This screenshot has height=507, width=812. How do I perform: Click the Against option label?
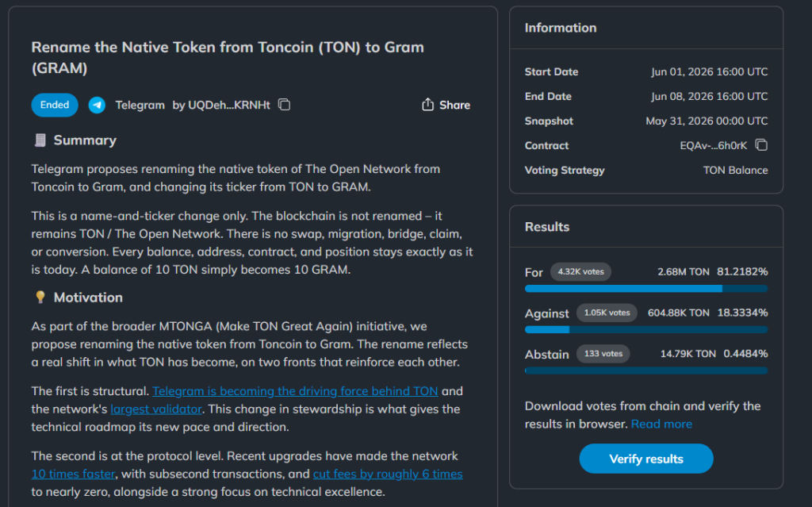tap(546, 313)
